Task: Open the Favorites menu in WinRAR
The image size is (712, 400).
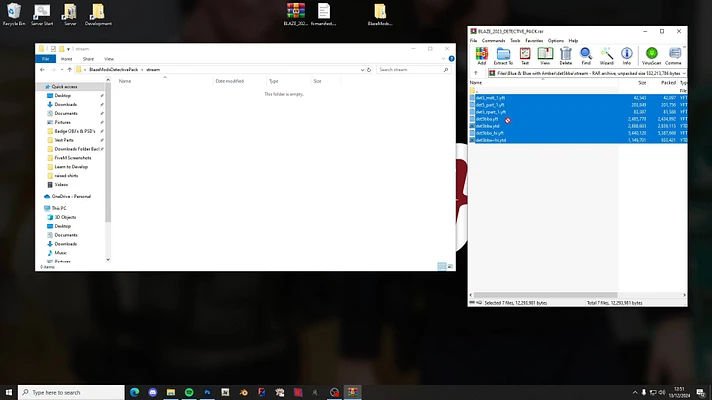Action: (534, 41)
